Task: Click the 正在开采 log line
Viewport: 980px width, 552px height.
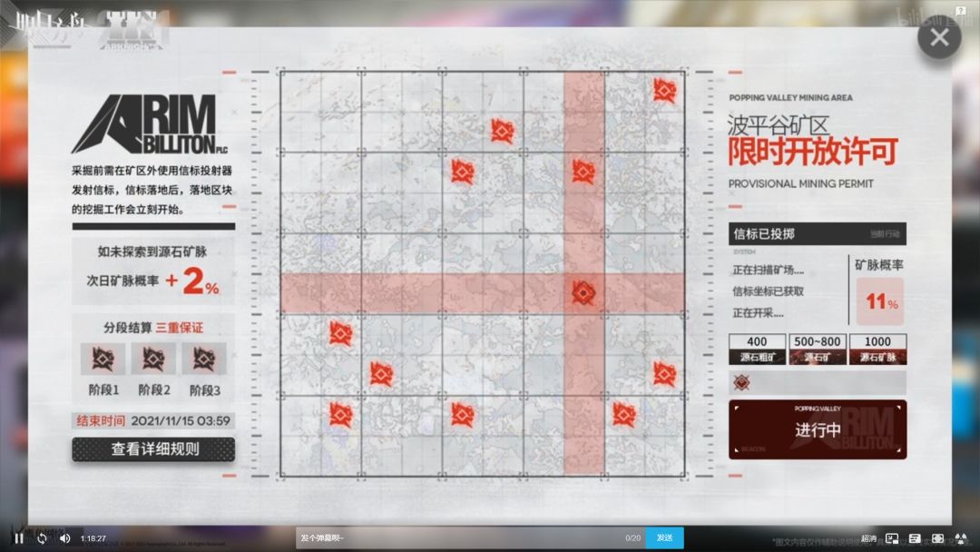Action: pyautogui.click(x=758, y=312)
